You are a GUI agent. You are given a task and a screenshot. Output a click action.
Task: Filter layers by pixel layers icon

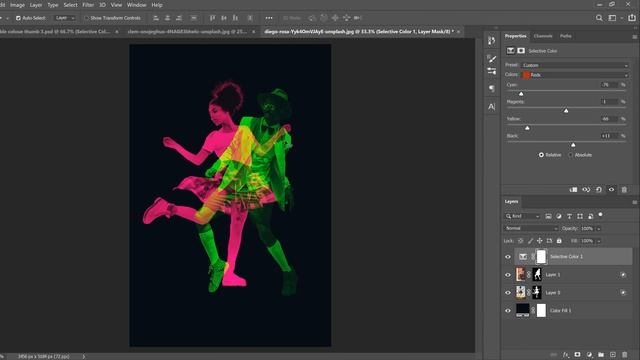click(548, 216)
